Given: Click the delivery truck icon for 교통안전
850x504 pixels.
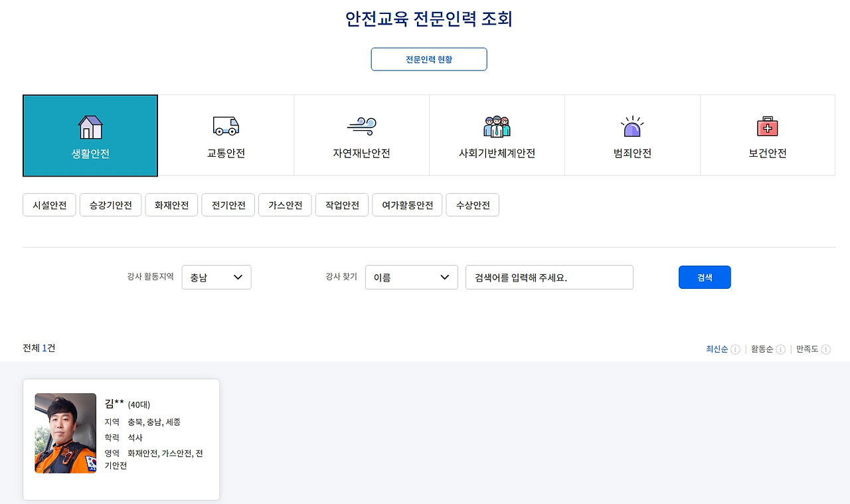Looking at the screenshot, I should [226, 126].
